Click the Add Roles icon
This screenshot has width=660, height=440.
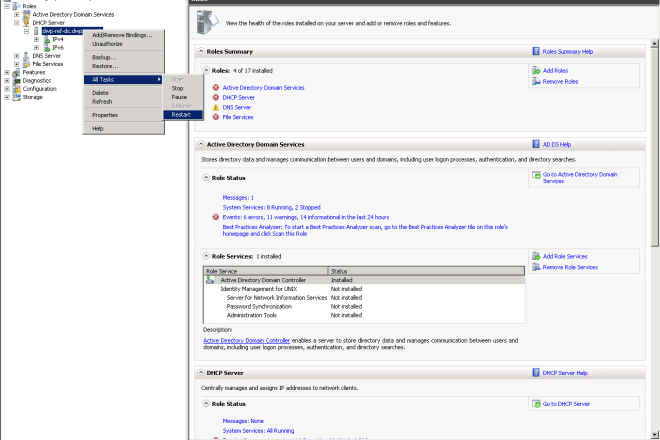coord(536,70)
